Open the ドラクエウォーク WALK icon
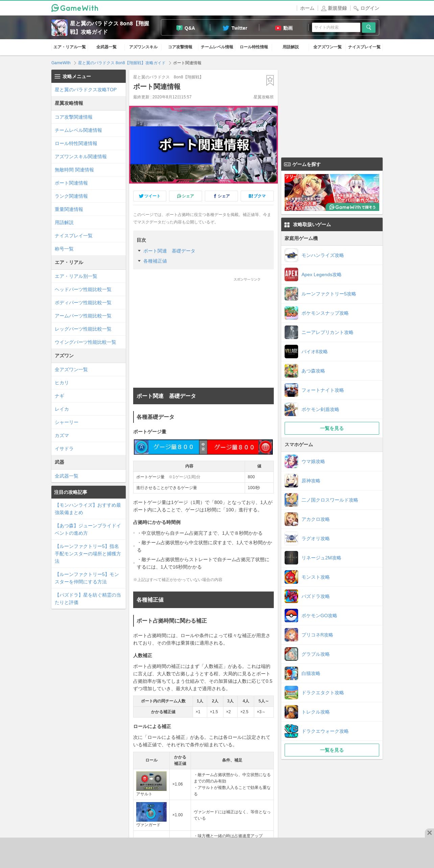 (x=291, y=731)
